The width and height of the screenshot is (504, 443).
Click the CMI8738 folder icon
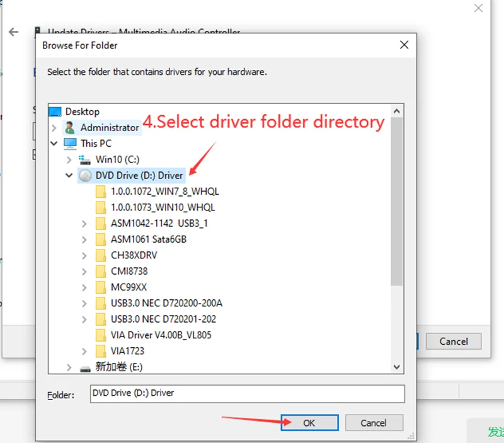pos(101,271)
